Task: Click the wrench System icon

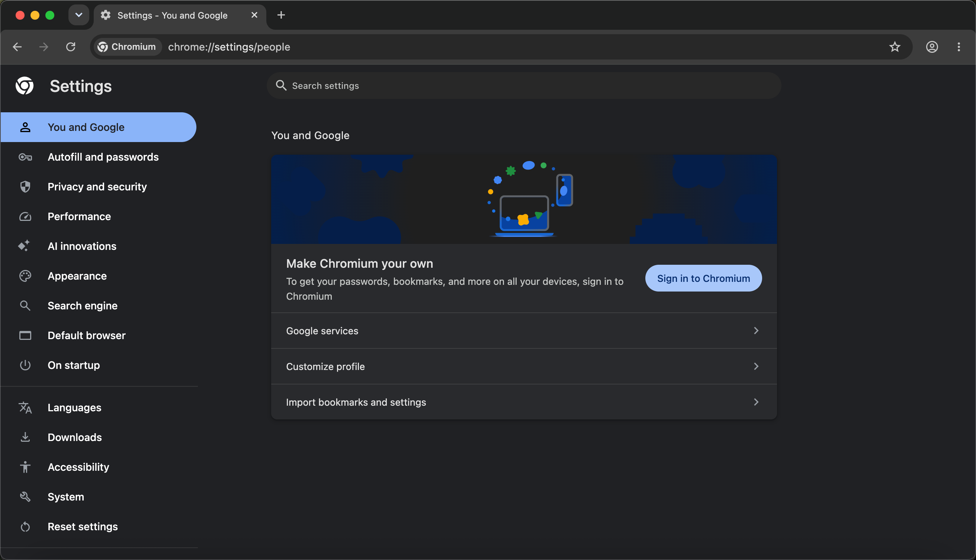Action: [25, 496]
